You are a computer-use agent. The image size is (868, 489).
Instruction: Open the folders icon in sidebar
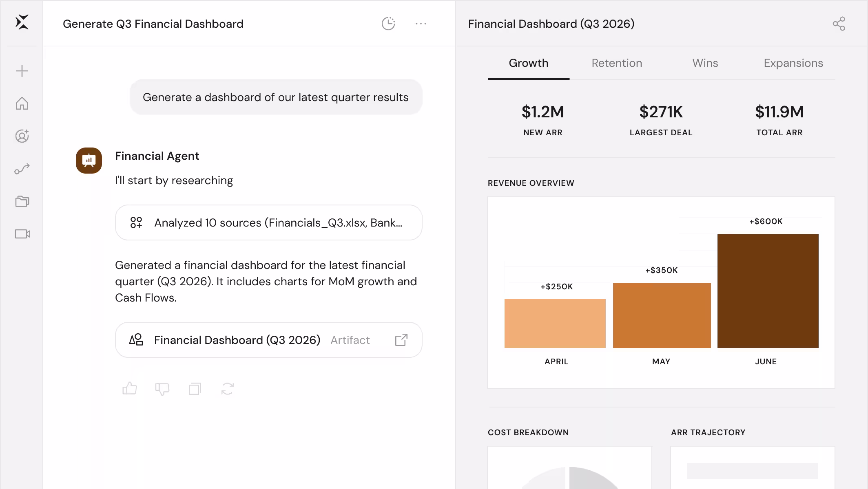pyautogui.click(x=22, y=201)
